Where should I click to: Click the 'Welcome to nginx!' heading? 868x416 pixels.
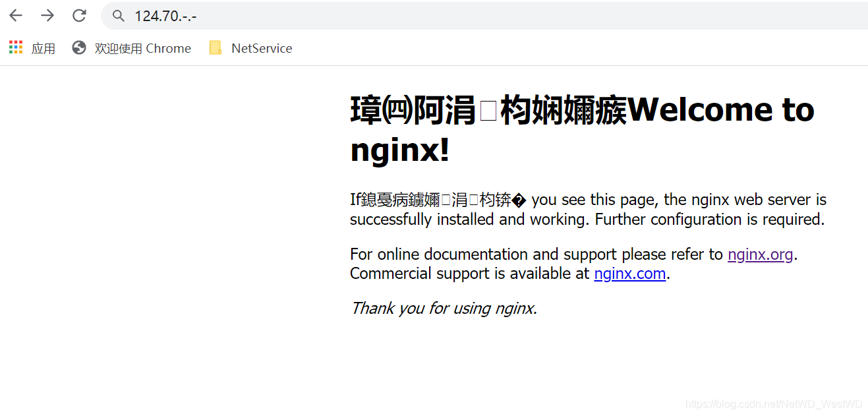[583, 130]
